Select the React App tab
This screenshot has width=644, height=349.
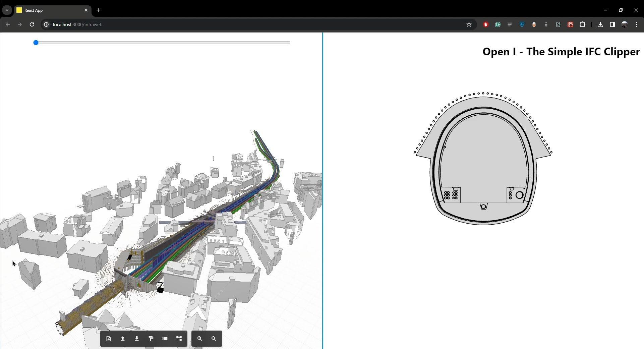(x=52, y=10)
